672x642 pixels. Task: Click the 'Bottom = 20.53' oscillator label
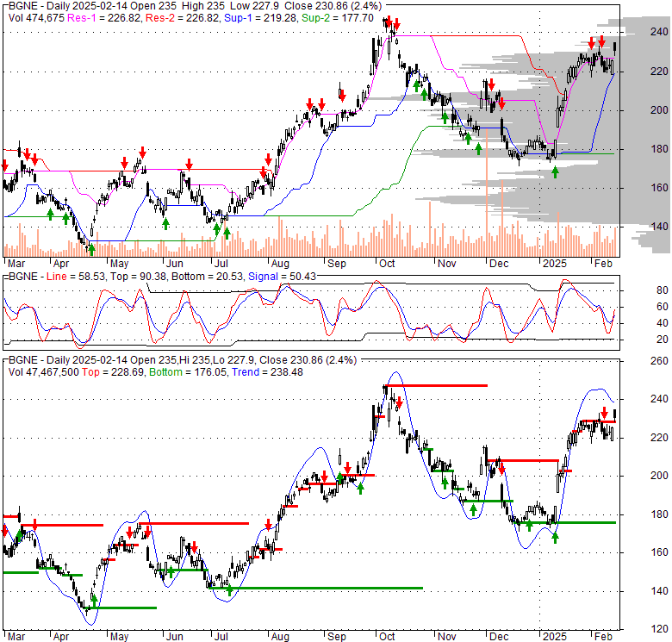(x=208, y=277)
